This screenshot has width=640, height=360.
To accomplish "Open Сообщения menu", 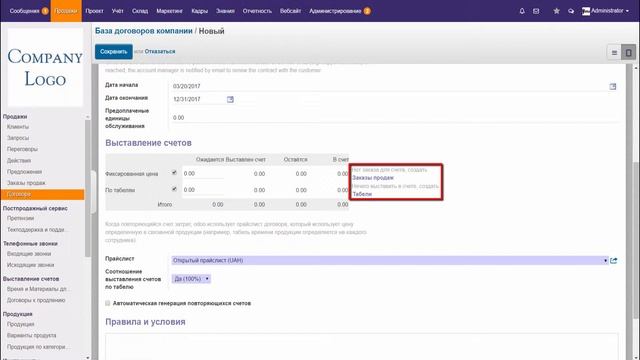I will tap(29, 11).
